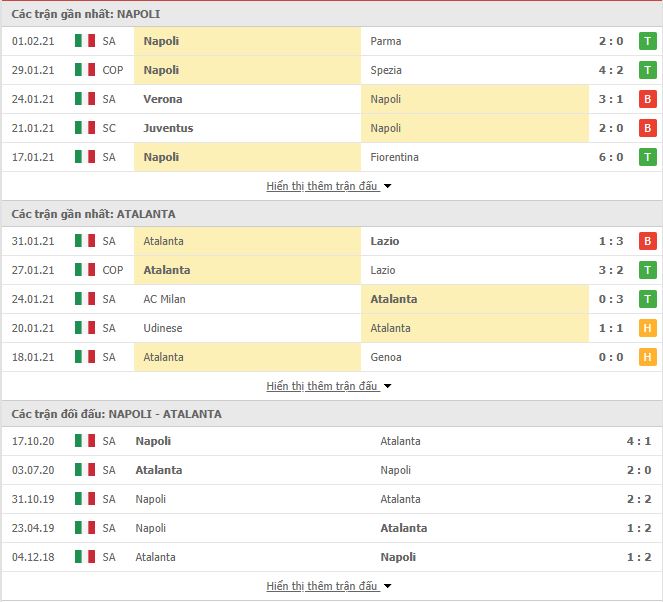Click Genoa in the 18.01.21 match row

point(386,357)
